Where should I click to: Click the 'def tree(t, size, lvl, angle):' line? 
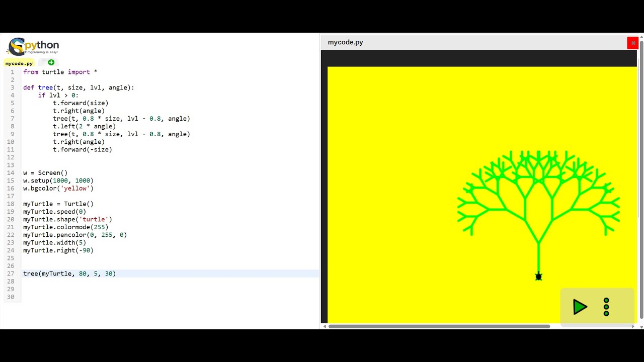(78, 87)
